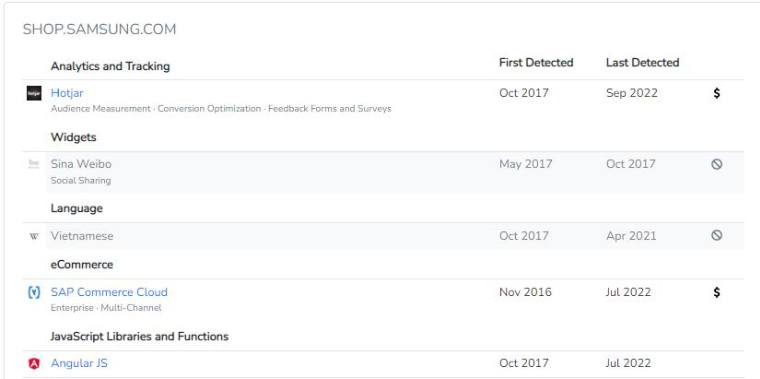Open the Angular JS link
Image resolution: width=760 pixels, height=379 pixels.
pyautogui.click(x=79, y=363)
